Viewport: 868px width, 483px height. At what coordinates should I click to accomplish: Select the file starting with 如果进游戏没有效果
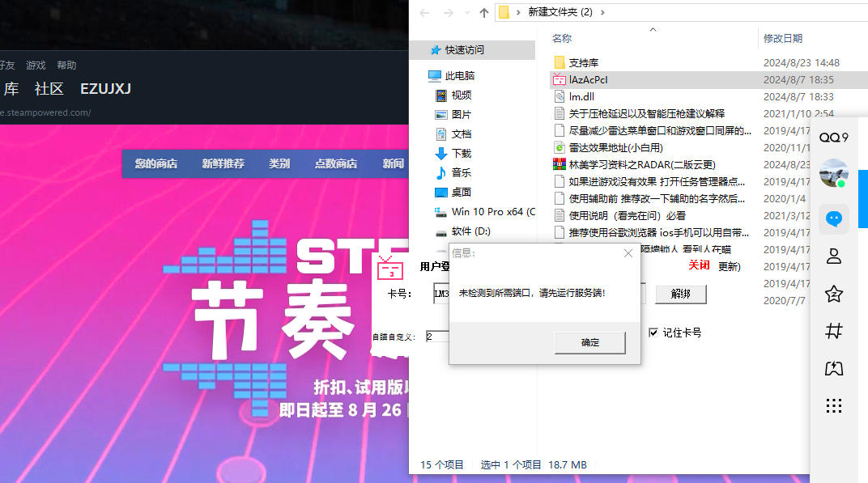pyautogui.click(x=657, y=181)
